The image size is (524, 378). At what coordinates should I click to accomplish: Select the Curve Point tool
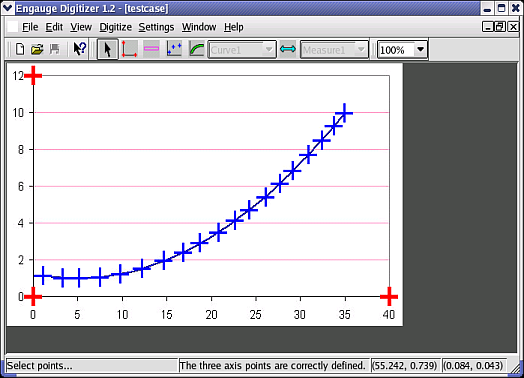[174, 49]
